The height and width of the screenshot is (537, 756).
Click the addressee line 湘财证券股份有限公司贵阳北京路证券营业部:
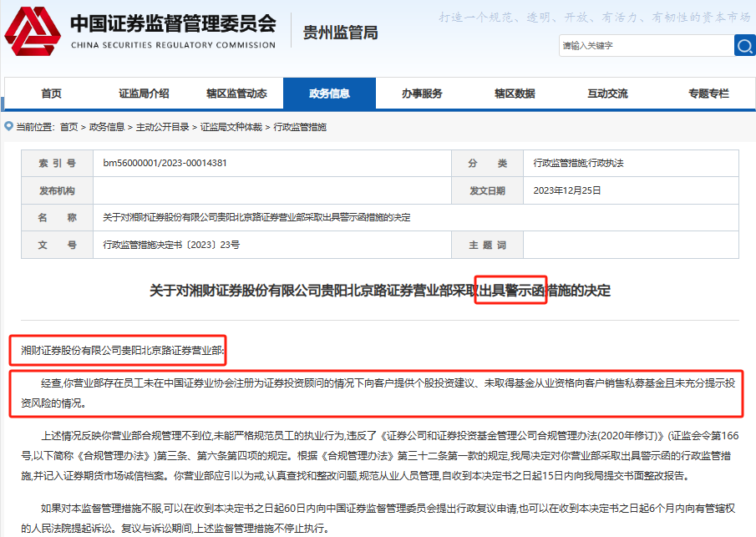coord(123,351)
